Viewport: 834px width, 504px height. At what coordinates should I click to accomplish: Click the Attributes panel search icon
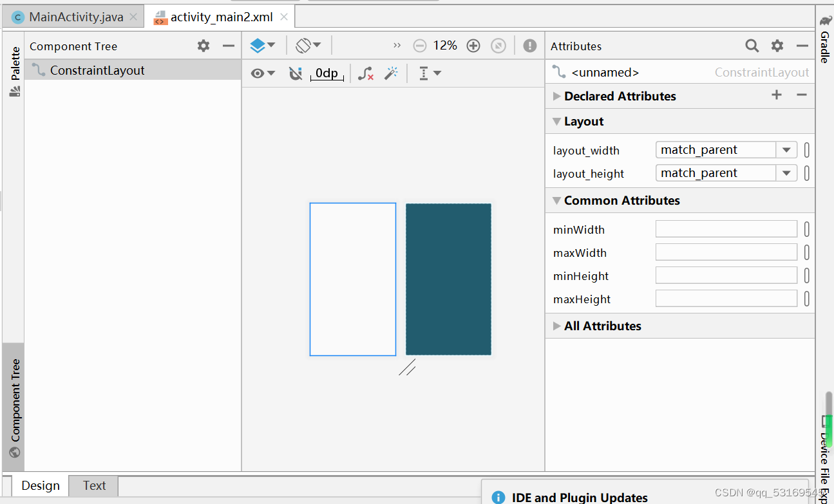pos(752,45)
